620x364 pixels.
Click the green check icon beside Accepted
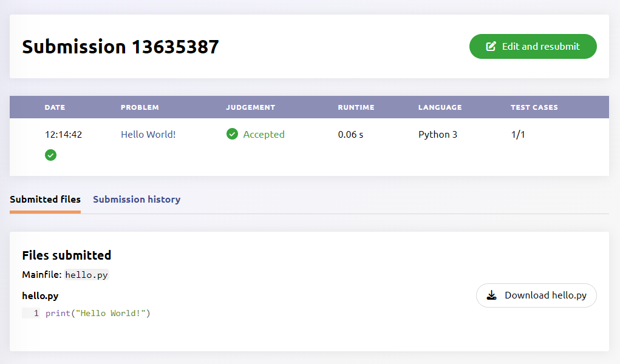click(232, 134)
